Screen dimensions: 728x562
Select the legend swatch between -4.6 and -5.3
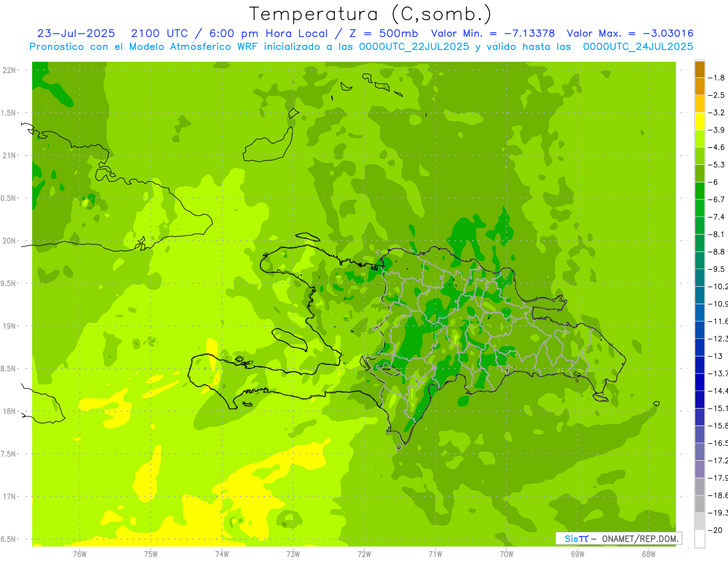tap(699, 156)
